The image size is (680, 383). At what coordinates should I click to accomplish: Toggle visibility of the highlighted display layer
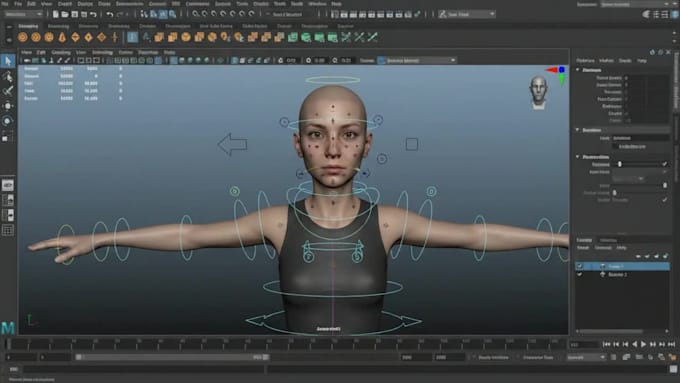click(580, 266)
